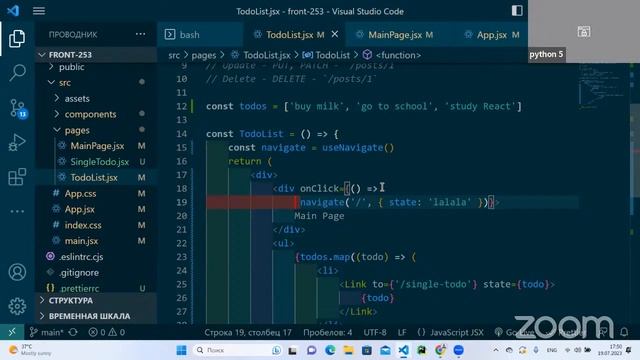Viewport: 640px width, 360px height.
Task: Place cursor on line 12 todos array
Action: point(403,107)
